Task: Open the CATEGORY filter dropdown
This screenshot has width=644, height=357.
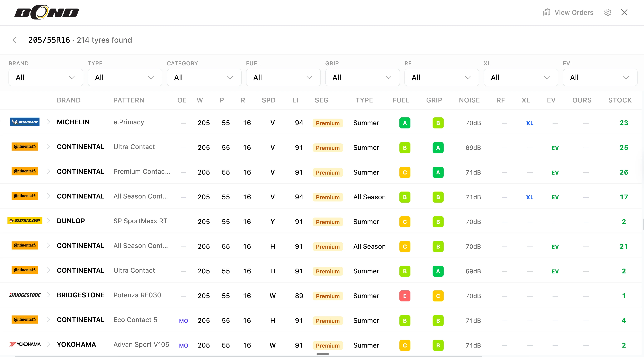Action: click(x=204, y=77)
